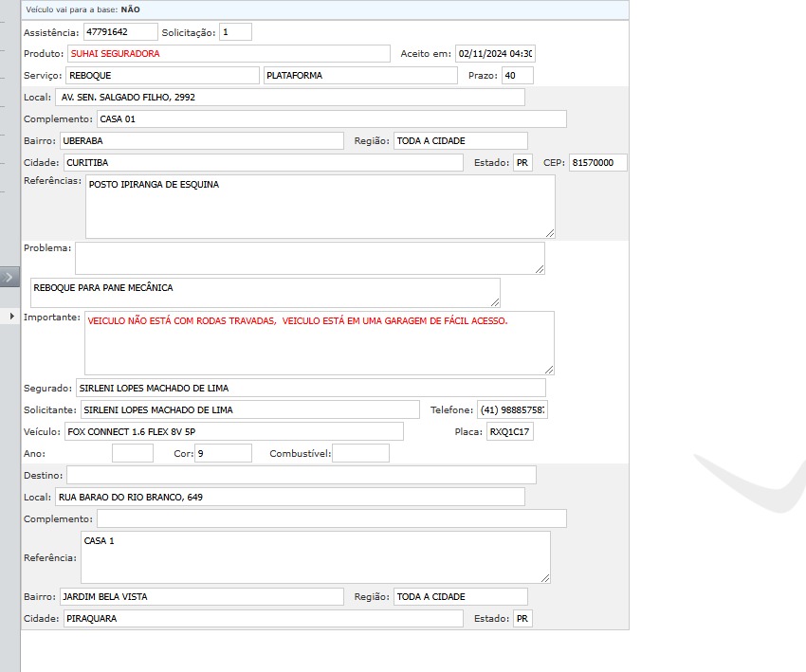
Task: Click the 'Placa:' label
Action: pos(468,432)
